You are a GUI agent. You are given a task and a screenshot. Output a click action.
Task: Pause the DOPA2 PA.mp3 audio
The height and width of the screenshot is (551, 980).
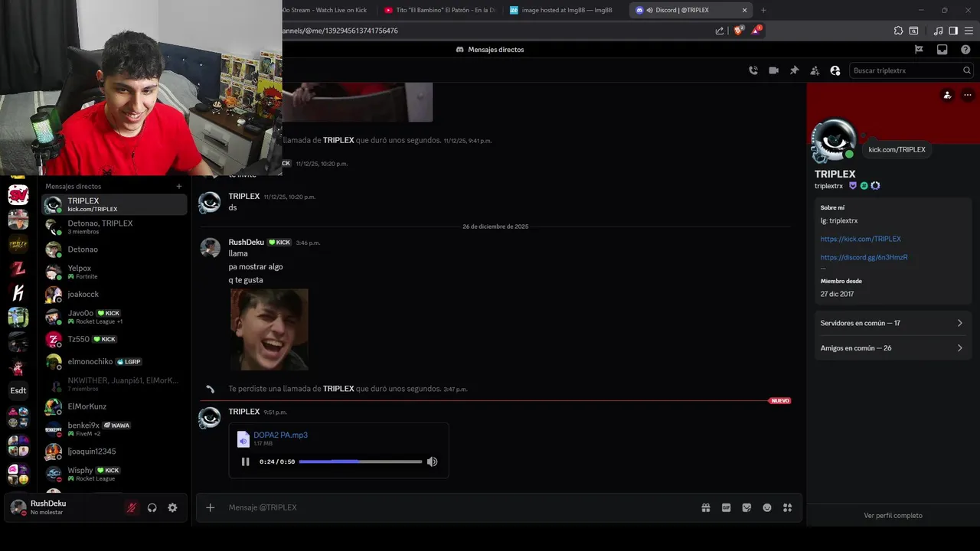[x=245, y=461]
